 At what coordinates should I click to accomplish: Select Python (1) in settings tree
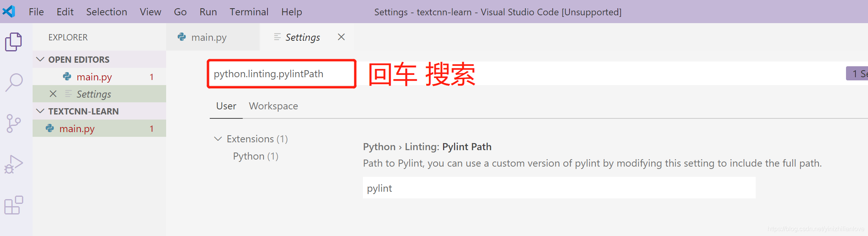tap(256, 156)
